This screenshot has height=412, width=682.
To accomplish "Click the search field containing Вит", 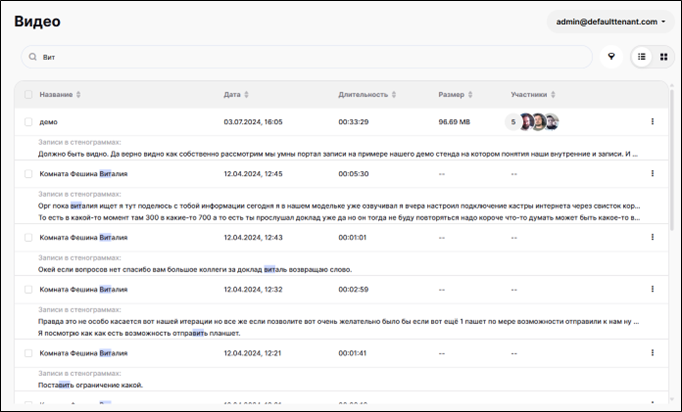I will coord(300,57).
